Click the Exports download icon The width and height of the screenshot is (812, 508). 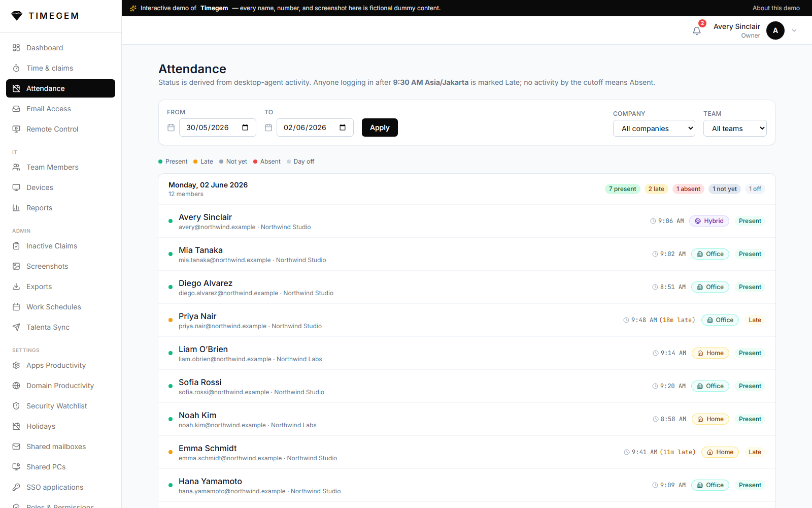point(16,287)
